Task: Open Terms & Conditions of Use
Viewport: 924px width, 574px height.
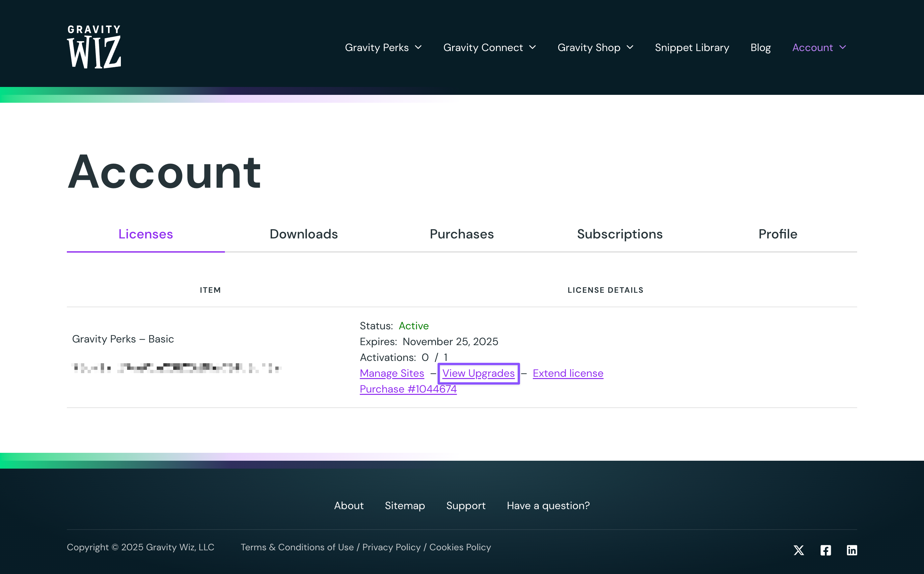Action: (297, 547)
